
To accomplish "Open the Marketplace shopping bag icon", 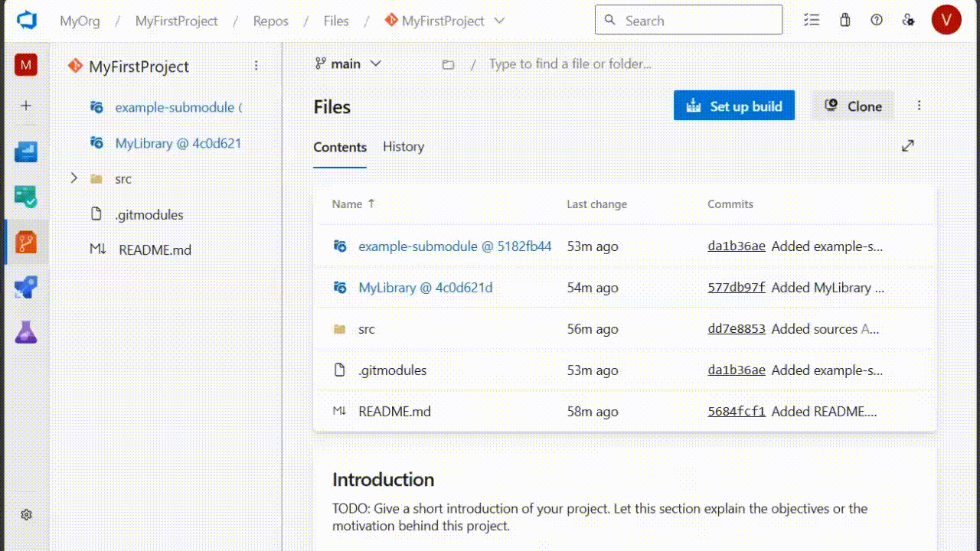I will tap(844, 20).
